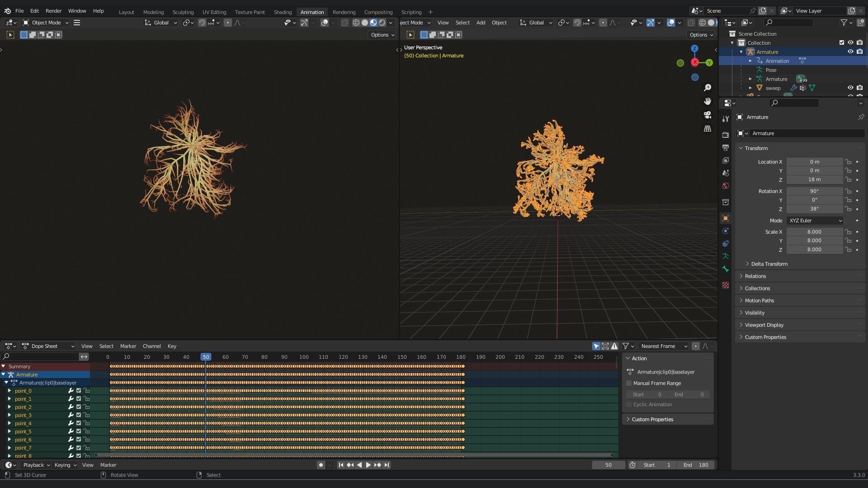This screenshot has width=868, height=488.
Task: Open Options in the right viewport
Action: [701, 35]
